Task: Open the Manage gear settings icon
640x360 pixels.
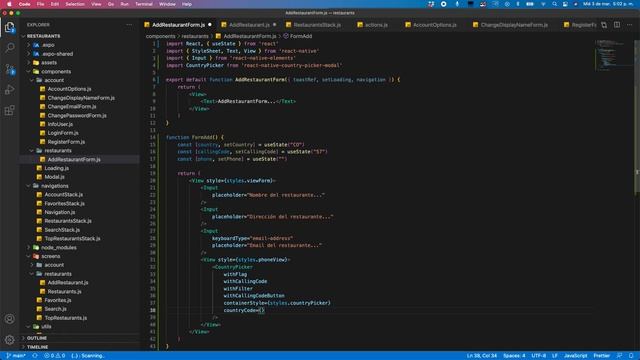Action: pos(9,339)
